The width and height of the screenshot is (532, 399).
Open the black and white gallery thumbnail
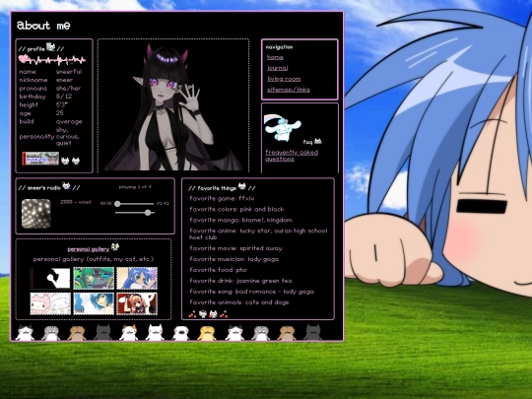point(50,278)
